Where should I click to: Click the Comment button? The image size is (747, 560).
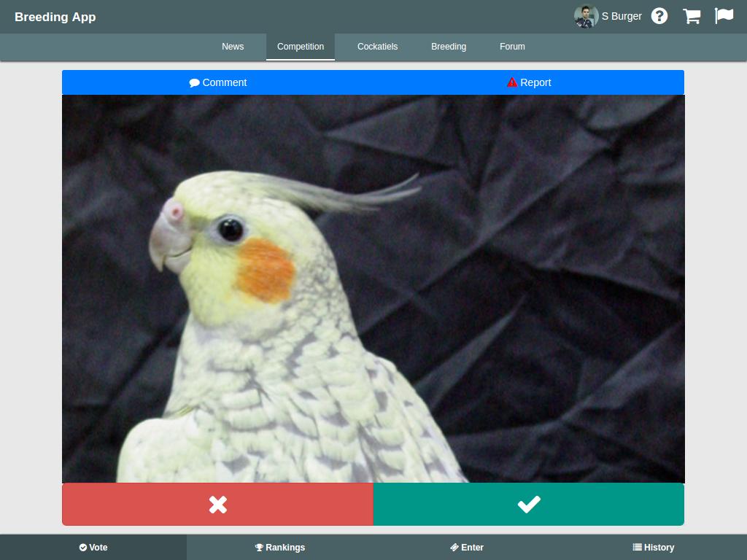point(217,82)
